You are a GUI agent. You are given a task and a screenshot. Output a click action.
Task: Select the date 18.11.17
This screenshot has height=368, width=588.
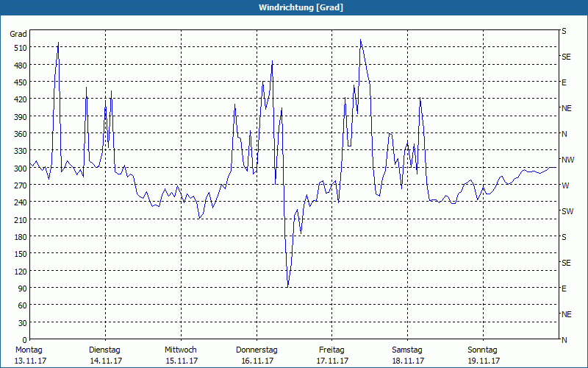coord(408,361)
